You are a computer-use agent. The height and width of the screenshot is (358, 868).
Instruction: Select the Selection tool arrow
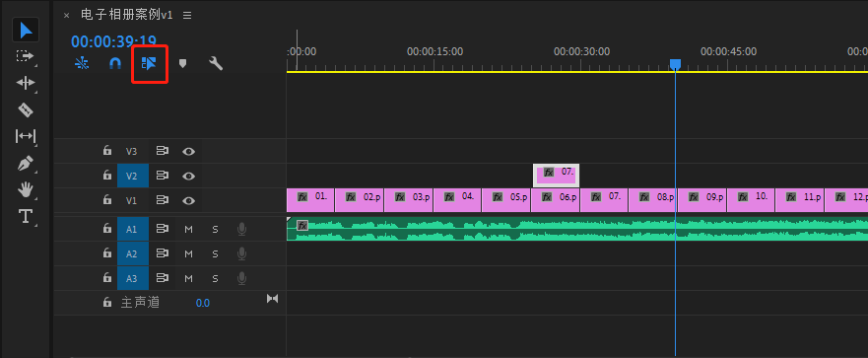pyautogui.click(x=26, y=30)
